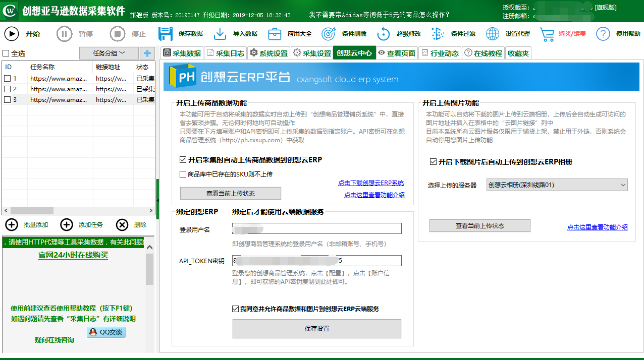
Task: Click the 条件删除 target icon
Action: click(329, 34)
